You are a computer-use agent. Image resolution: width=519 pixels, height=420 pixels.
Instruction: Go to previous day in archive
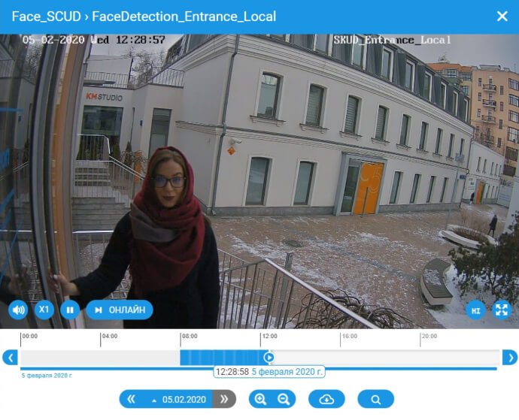tap(131, 400)
